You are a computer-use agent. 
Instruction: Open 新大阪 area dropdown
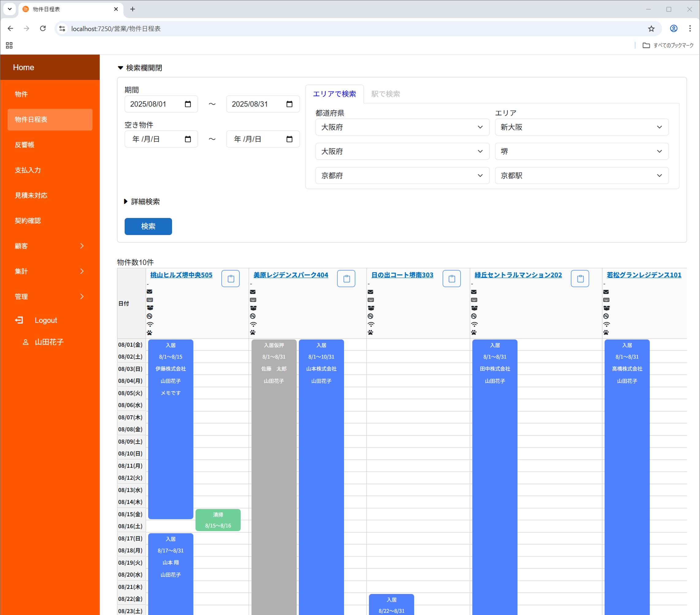pyautogui.click(x=581, y=127)
